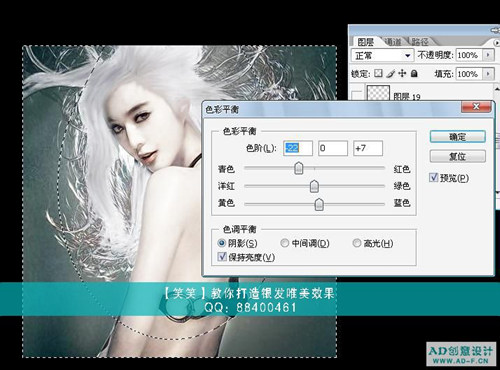The height and width of the screenshot is (370, 500).
Task: Click the 确定 (OK) button
Action: click(x=457, y=137)
